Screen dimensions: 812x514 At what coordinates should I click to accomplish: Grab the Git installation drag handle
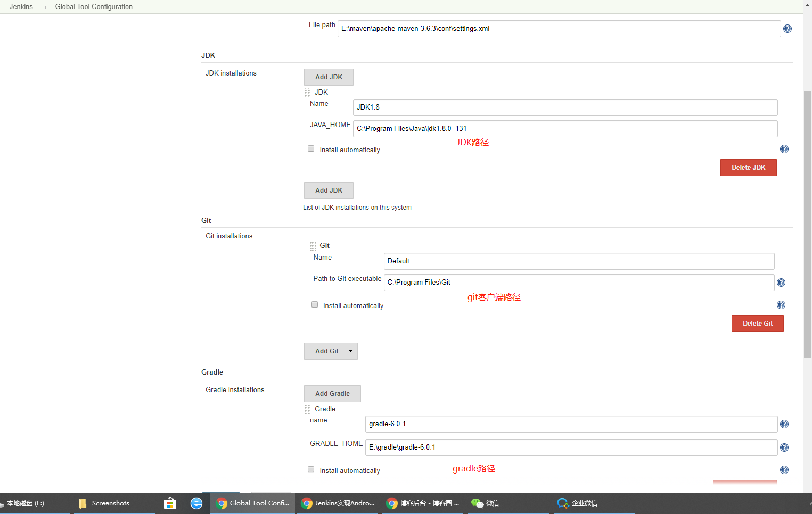coord(313,246)
